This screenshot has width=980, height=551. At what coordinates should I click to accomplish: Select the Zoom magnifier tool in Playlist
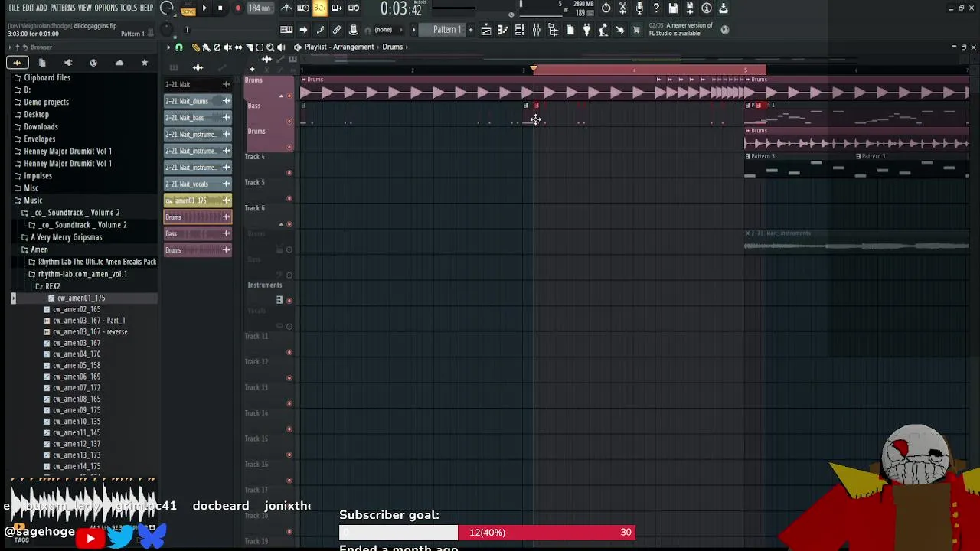pyautogui.click(x=270, y=47)
